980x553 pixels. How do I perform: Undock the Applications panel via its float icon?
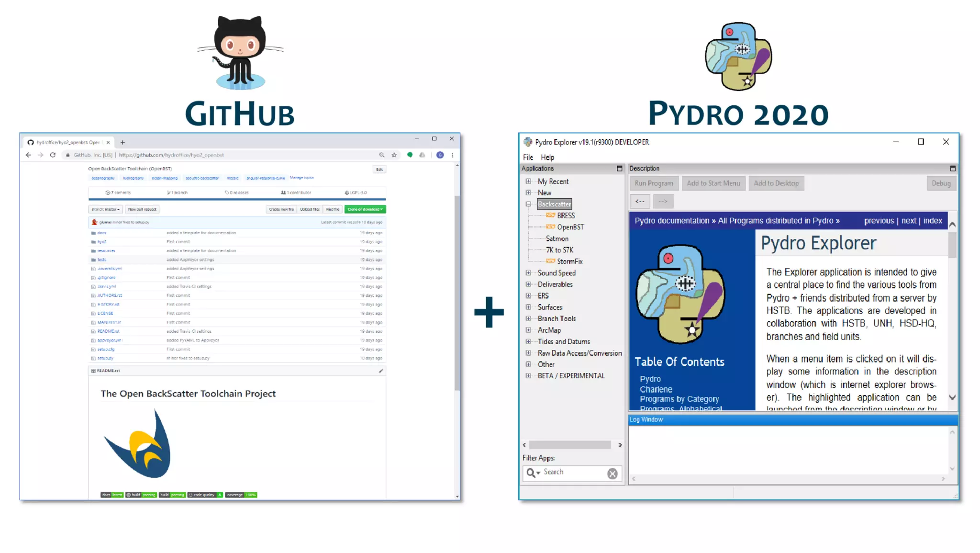pos(619,169)
